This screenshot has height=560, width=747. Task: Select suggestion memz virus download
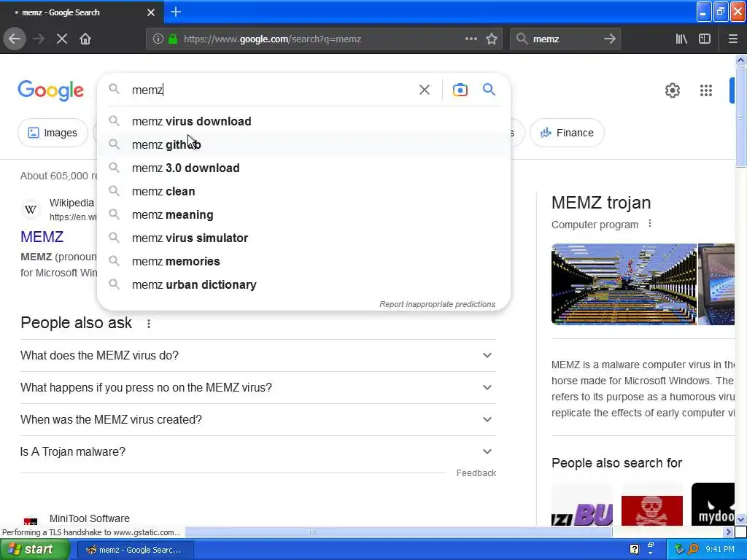pyautogui.click(x=303, y=122)
